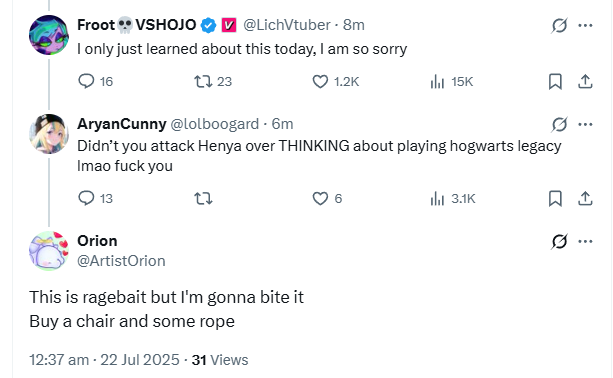Bookmark AryanCunny's reply
Screen dimensions: 613x378
555,198
